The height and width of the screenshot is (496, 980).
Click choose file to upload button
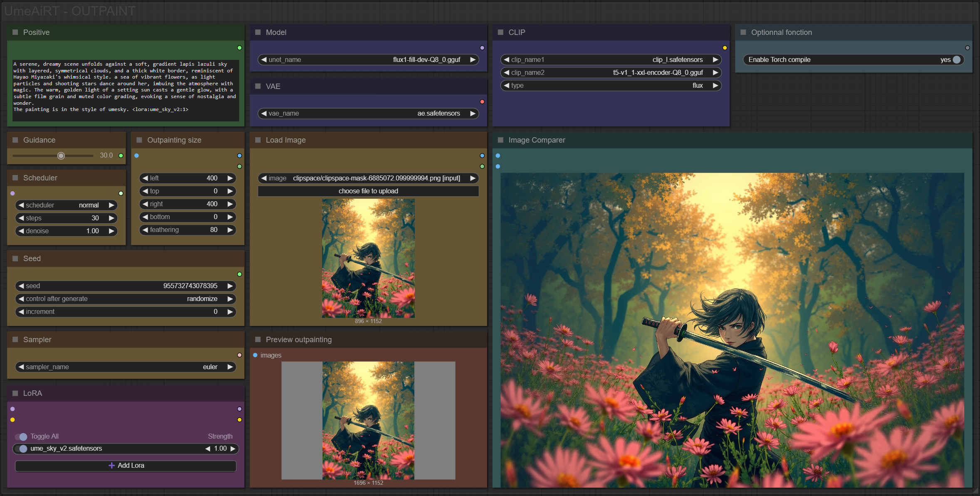tap(368, 191)
